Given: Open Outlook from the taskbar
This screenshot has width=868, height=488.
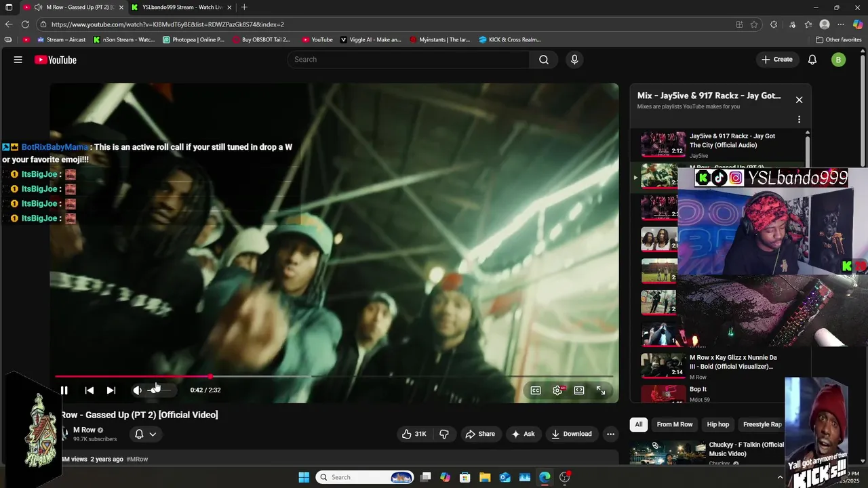Looking at the screenshot, I should [x=505, y=477].
